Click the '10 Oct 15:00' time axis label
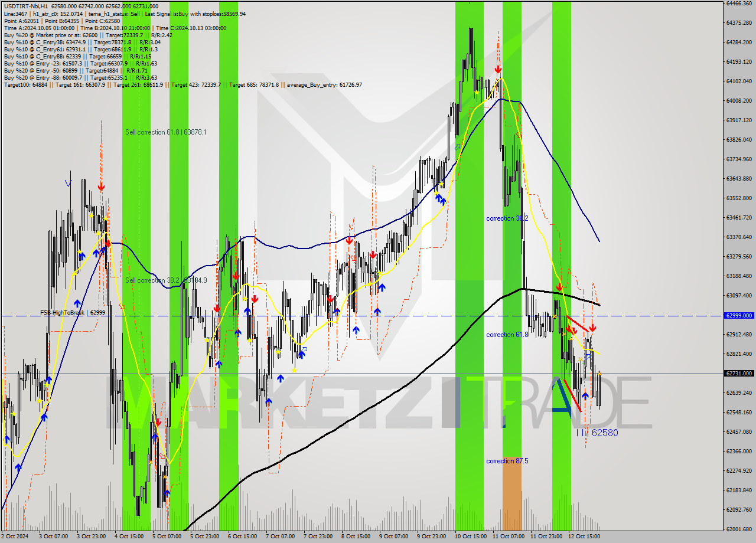Screen dimensions: 756x543 click(x=470, y=537)
